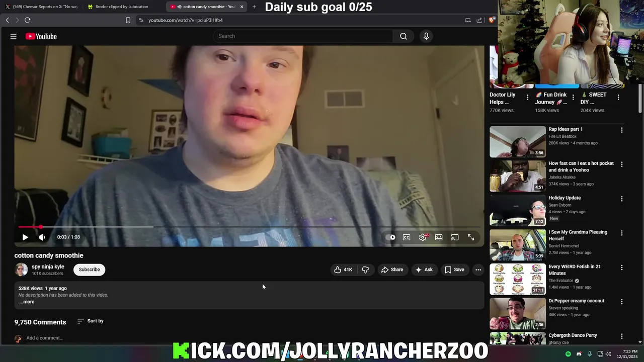
Task: Open the taskbar volume speaker icon
Action: pos(609,354)
